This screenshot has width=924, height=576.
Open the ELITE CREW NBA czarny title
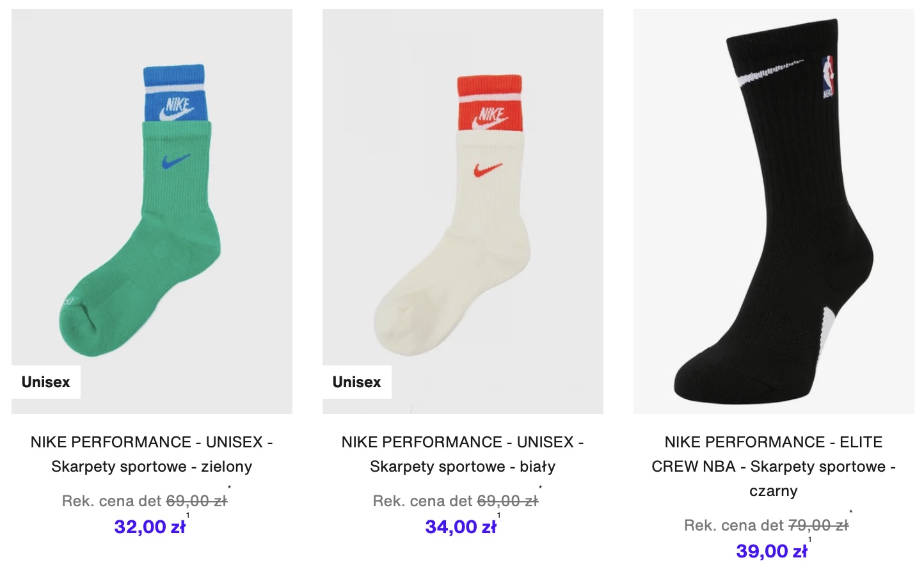coord(774,467)
